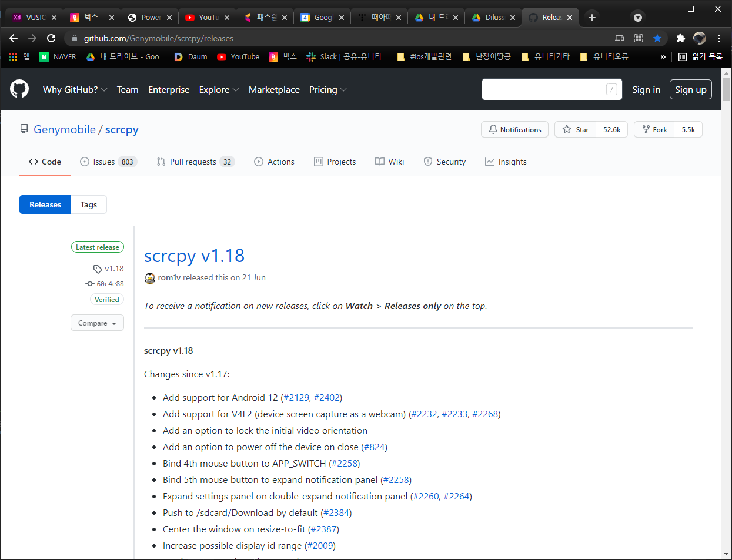Open the tab search dropdown in title bar
The image size is (732, 560).
pyautogui.click(x=638, y=18)
